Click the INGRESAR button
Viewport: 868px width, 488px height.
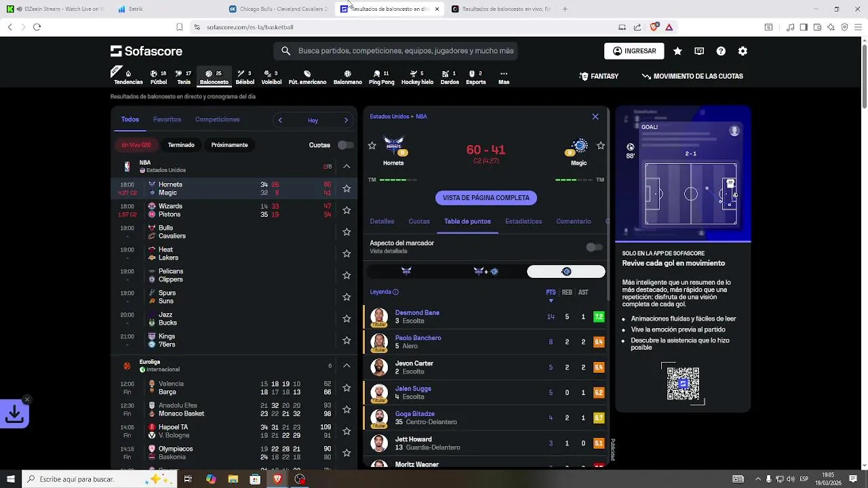tap(634, 51)
